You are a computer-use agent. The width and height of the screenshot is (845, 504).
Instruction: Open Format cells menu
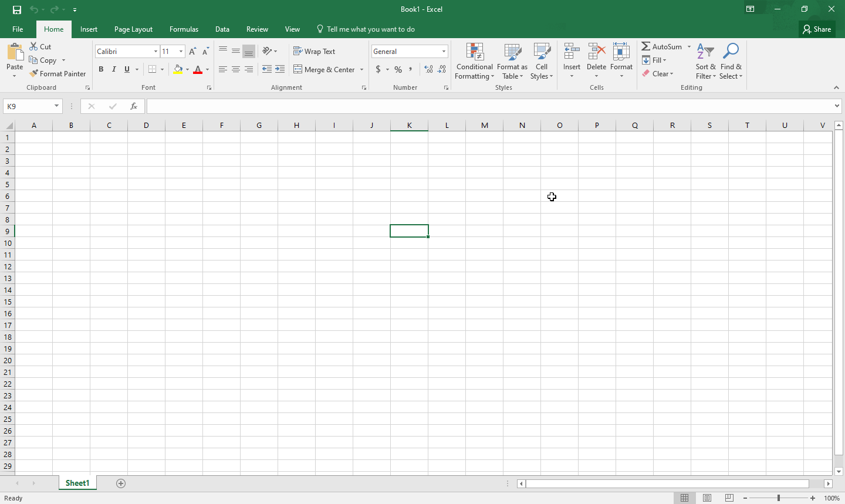[621, 61]
